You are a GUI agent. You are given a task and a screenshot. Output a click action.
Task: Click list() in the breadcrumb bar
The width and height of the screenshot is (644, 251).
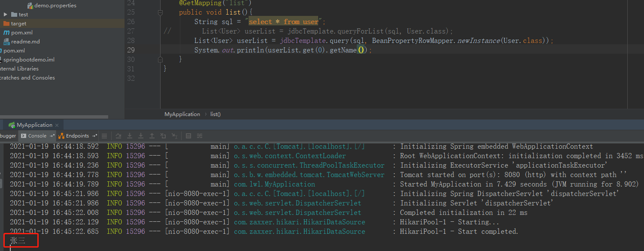[x=215, y=114]
